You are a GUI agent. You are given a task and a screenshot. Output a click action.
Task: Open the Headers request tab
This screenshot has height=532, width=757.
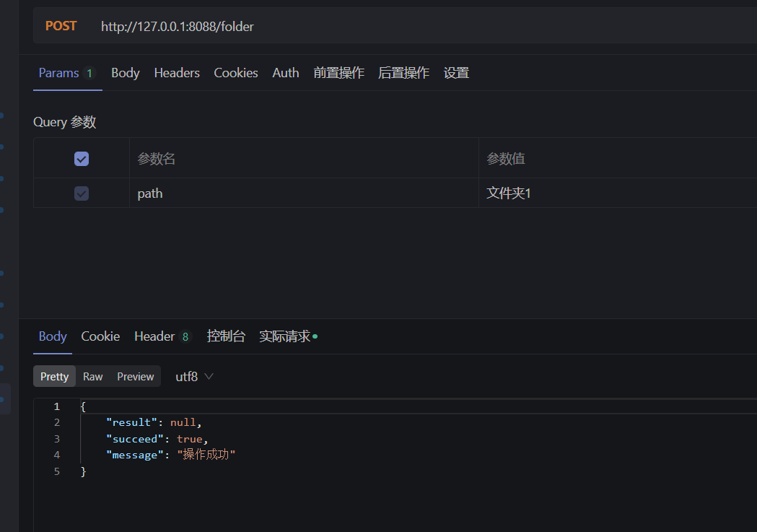click(x=176, y=72)
